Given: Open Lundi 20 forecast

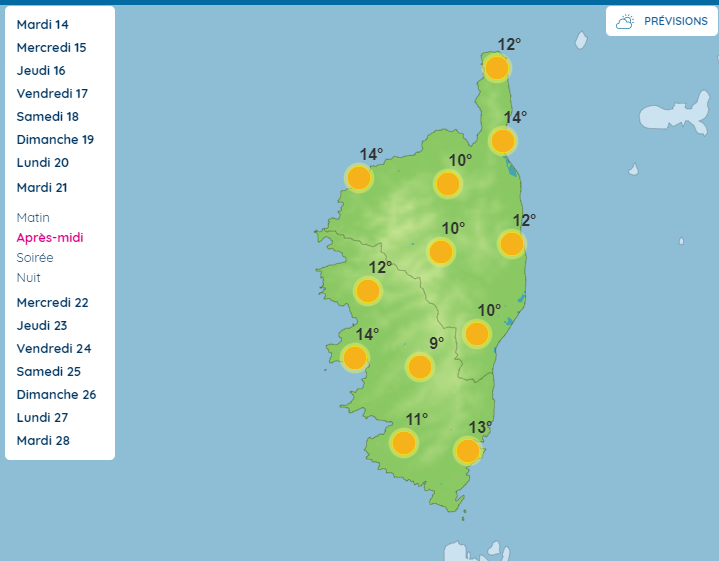Looking at the screenshot, I should click(43, 162).
